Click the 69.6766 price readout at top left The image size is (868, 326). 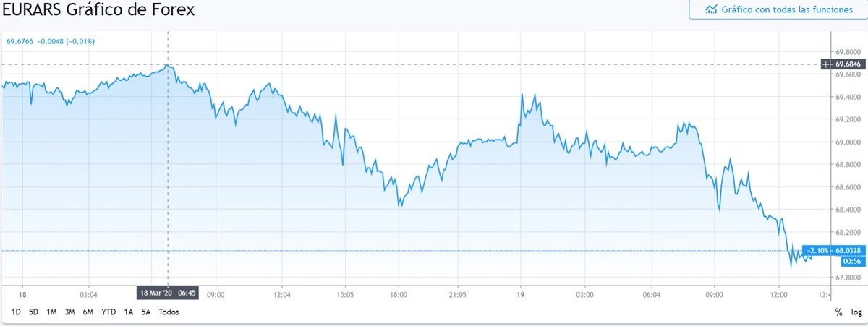(20, 41)
